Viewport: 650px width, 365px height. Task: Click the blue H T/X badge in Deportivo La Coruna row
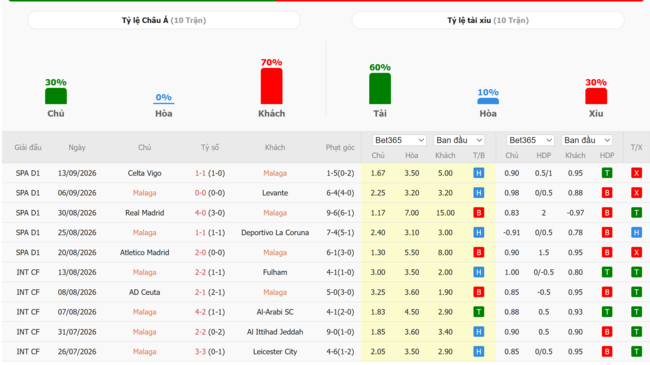tap(636, 233)
